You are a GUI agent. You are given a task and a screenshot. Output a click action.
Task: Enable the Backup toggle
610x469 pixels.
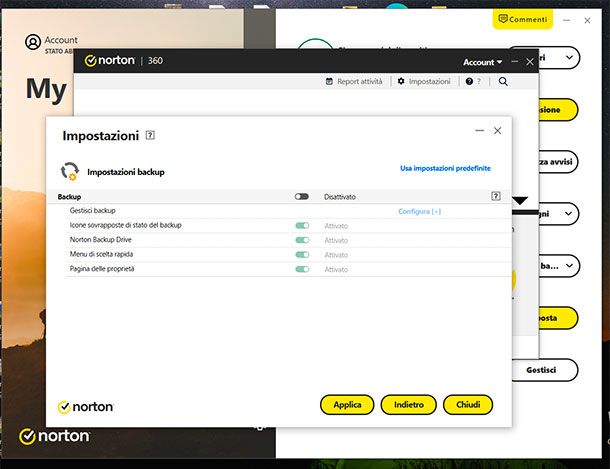point(301,196)
